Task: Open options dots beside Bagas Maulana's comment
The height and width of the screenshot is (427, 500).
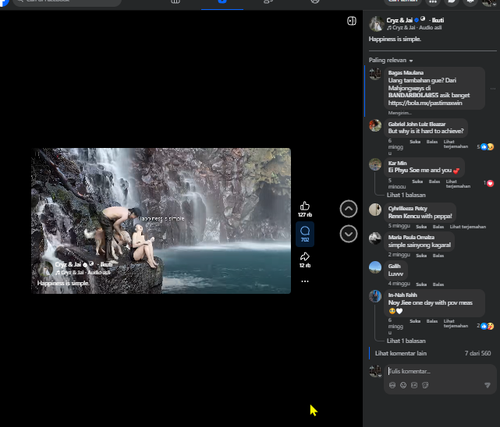Action: point(493,89)
